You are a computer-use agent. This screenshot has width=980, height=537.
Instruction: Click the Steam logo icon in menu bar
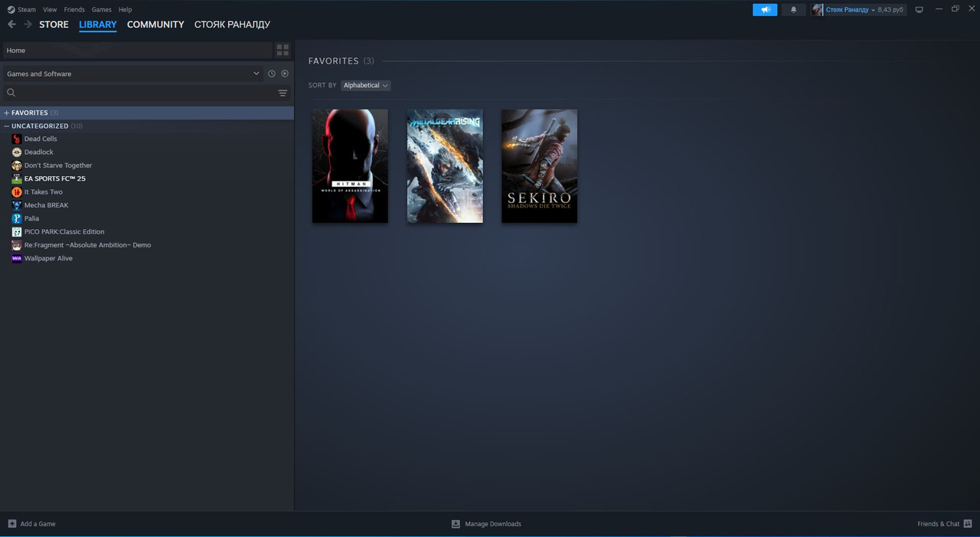tap(11, 10)
